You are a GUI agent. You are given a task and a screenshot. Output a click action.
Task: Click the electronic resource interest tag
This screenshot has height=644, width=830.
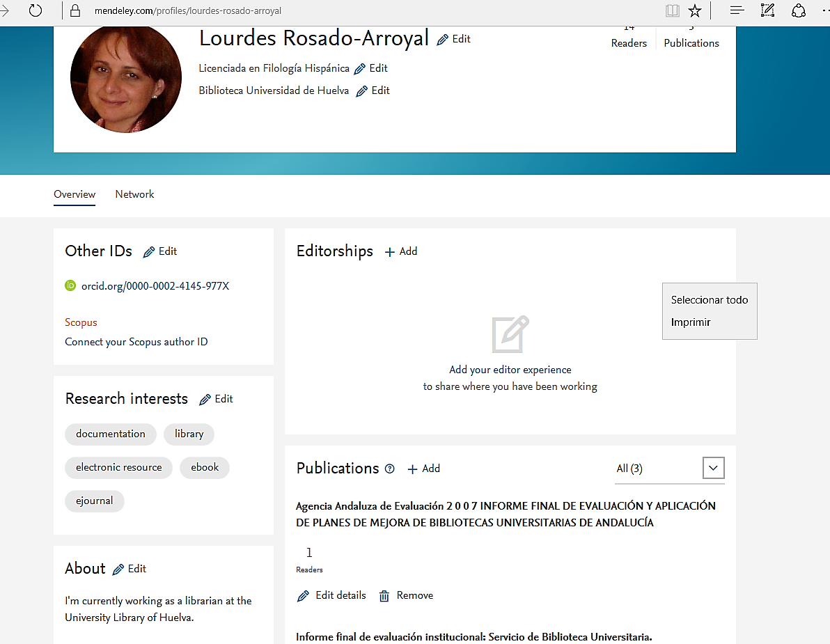(x=118, y=467)
